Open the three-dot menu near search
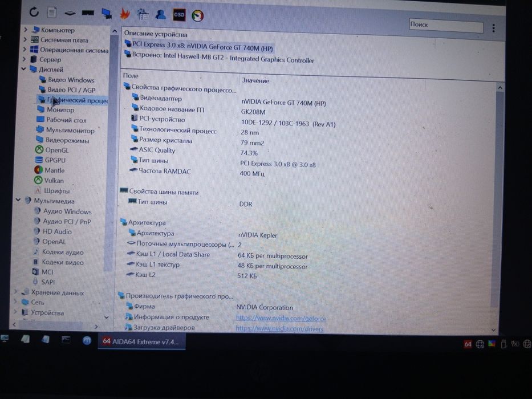This screenshot has height=399, width=532. tap(494, 28)
